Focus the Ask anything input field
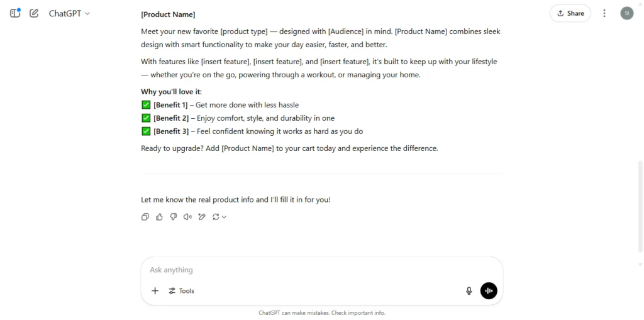This screenshot has width=644, height=320. pos(321,270)
